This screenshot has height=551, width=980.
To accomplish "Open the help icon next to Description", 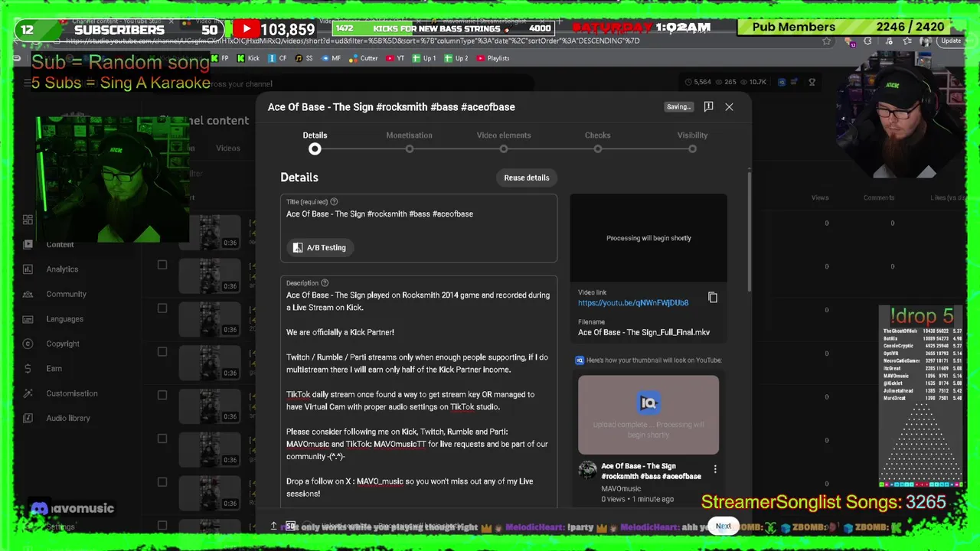I will click(x=325, y=283).
